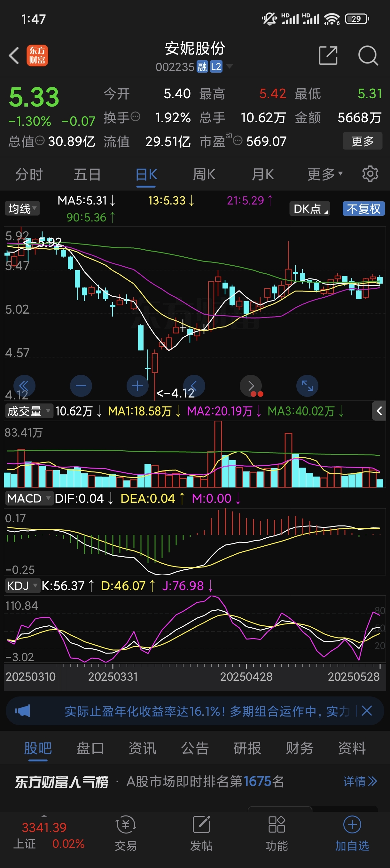
Task: Tap the share icon in the header
Action: click(328, 56)
